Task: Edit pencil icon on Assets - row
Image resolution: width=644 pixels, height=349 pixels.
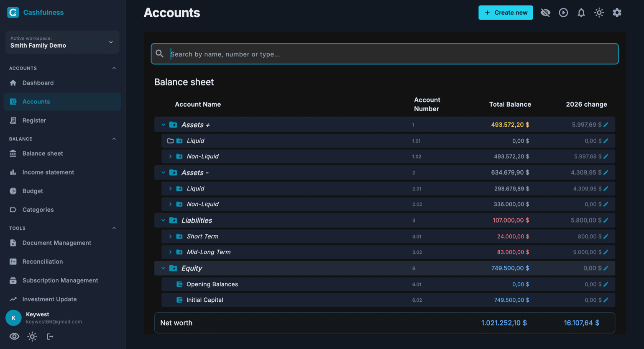Action: (606, 172)
